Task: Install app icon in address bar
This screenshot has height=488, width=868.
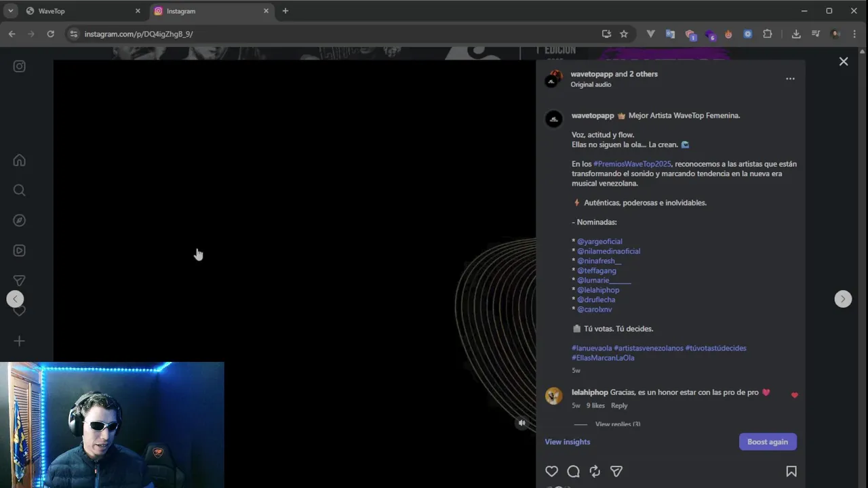Action: coord(606,34)
